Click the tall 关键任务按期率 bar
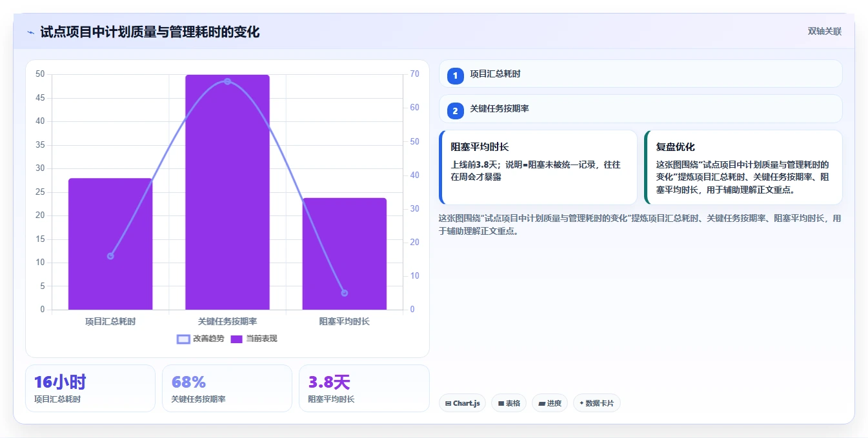Screen dimensions: 868x438 (227, 192)
